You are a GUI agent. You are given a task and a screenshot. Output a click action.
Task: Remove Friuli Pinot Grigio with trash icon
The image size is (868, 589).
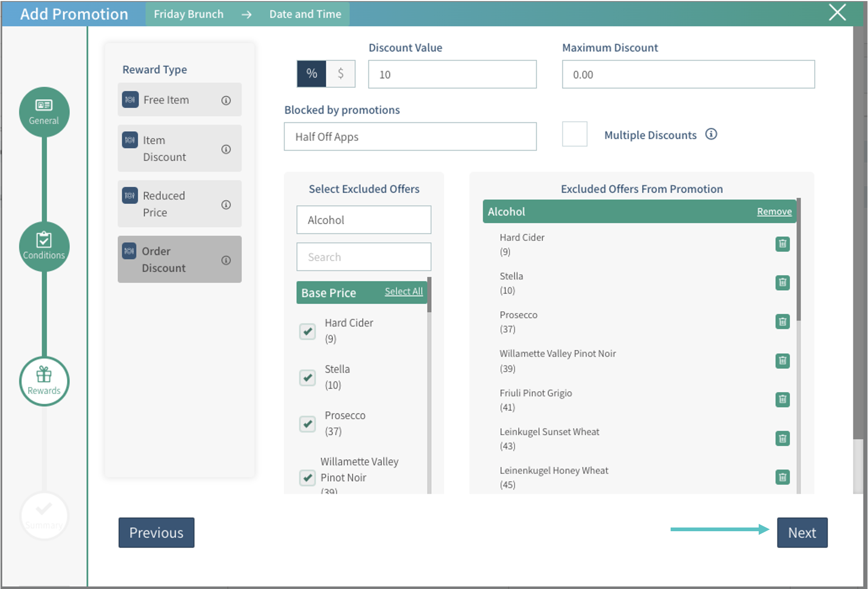pos(782,399)
